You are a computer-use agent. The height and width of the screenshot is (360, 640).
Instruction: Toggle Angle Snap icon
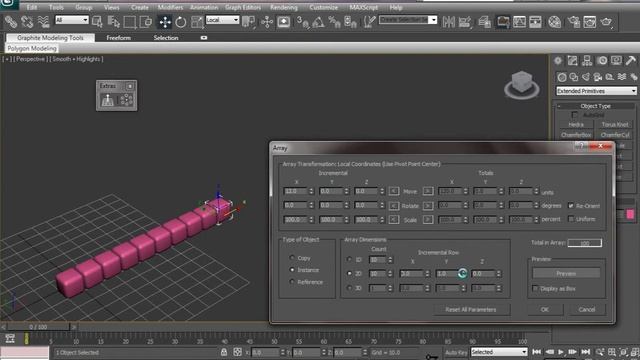[x=318, y=22]
